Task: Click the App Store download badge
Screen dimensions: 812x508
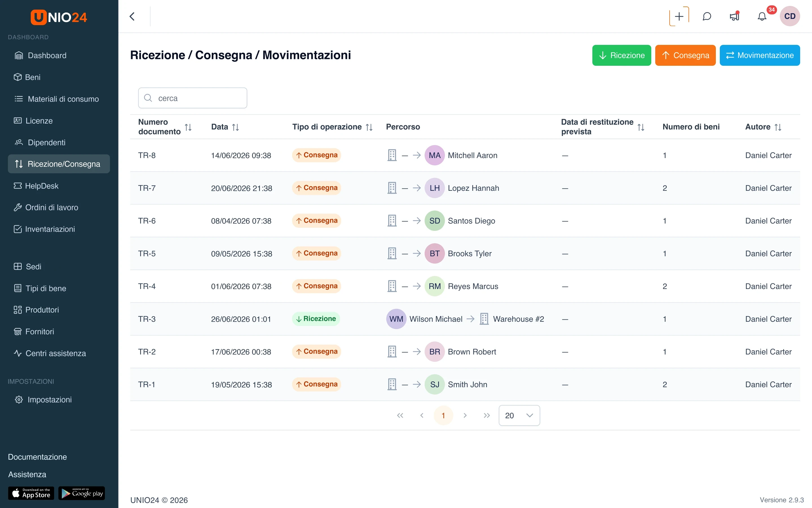Action: (31, 493)
